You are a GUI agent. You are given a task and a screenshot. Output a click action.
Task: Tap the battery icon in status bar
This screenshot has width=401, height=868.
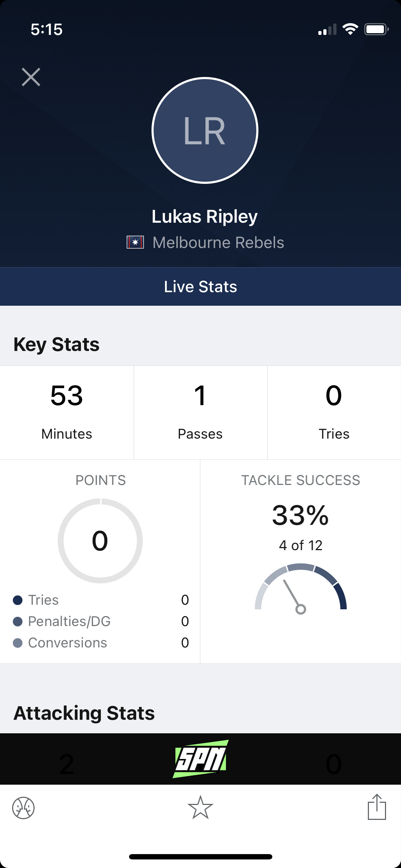376,29
